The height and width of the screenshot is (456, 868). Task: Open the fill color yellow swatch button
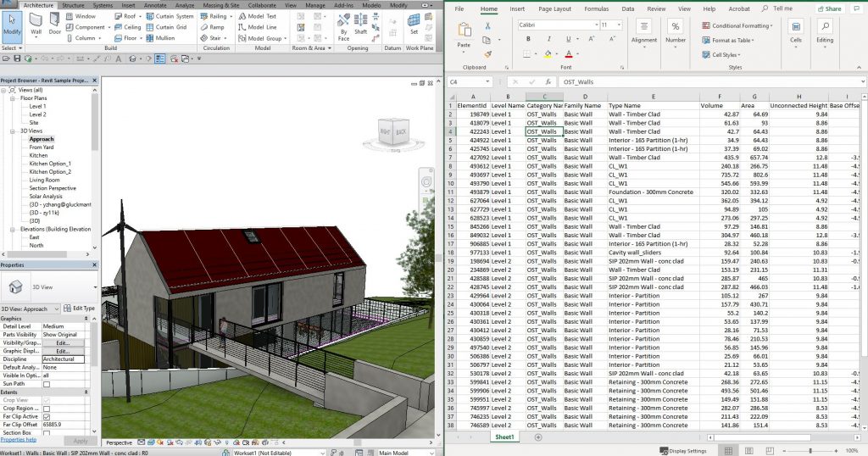[547, 54]
